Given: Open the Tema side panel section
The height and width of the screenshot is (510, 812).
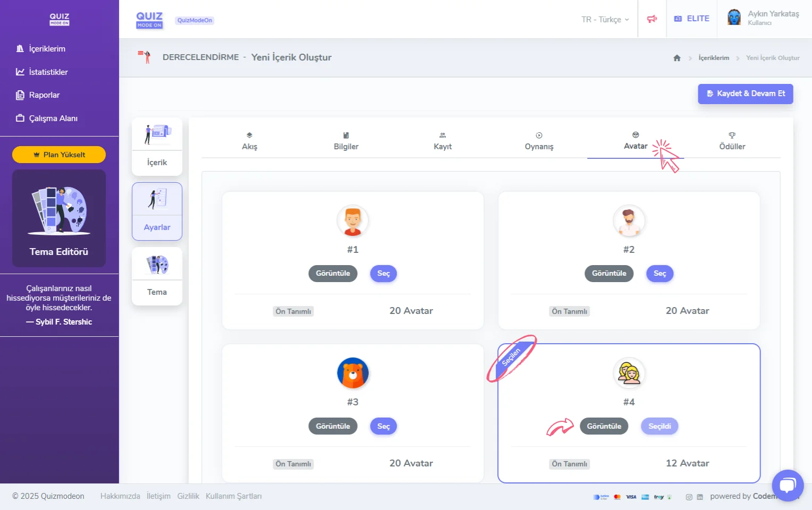Looking at the screenshot, I should click(157, 276).
